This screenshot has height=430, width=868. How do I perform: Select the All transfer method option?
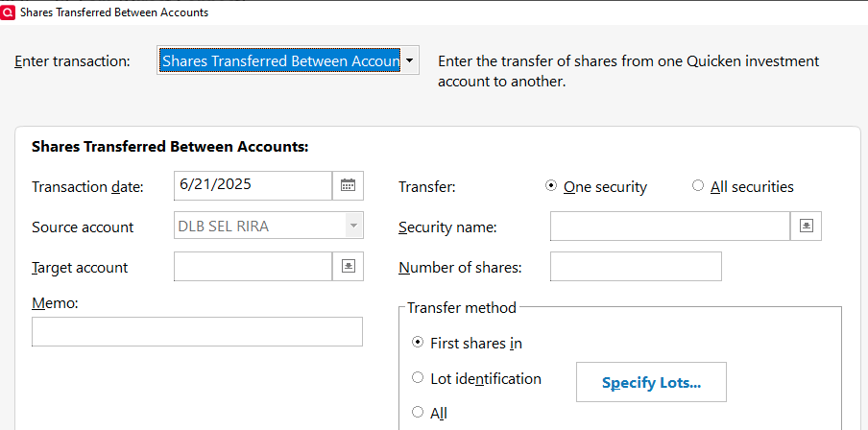pos(418,413)
